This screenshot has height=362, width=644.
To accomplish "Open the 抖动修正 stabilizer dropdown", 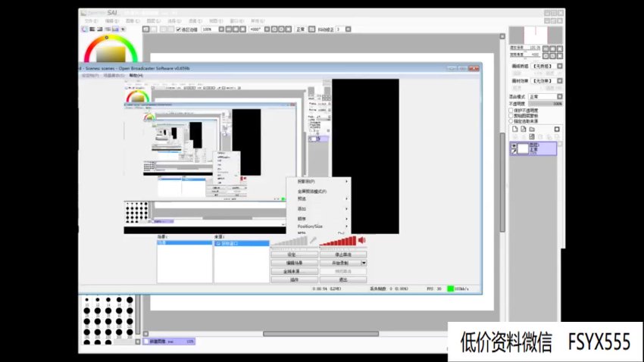I will click(x=349, y=29).
